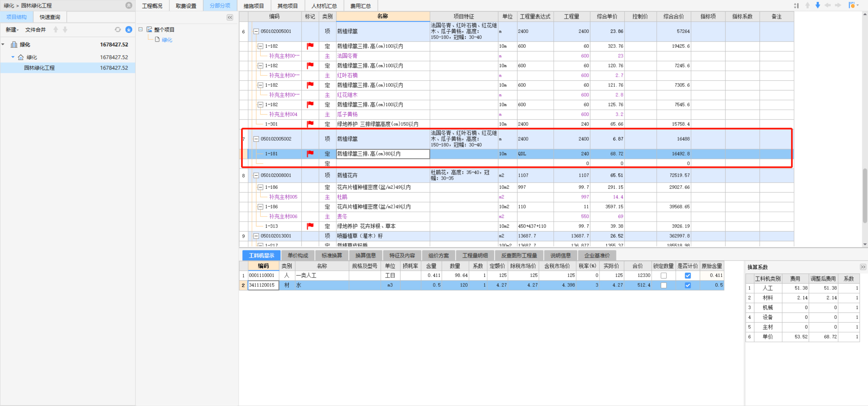The height and width of the screenshot is (406, 868).
Task: Click the name field 栽植绿篱三排,高(cm)80以内
Action: pos(383,154)
